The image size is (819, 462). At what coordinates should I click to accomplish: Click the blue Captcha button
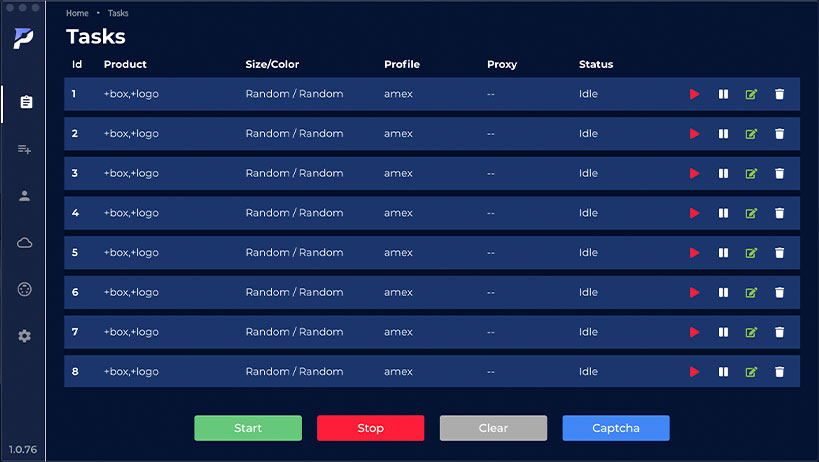point(616,428)
